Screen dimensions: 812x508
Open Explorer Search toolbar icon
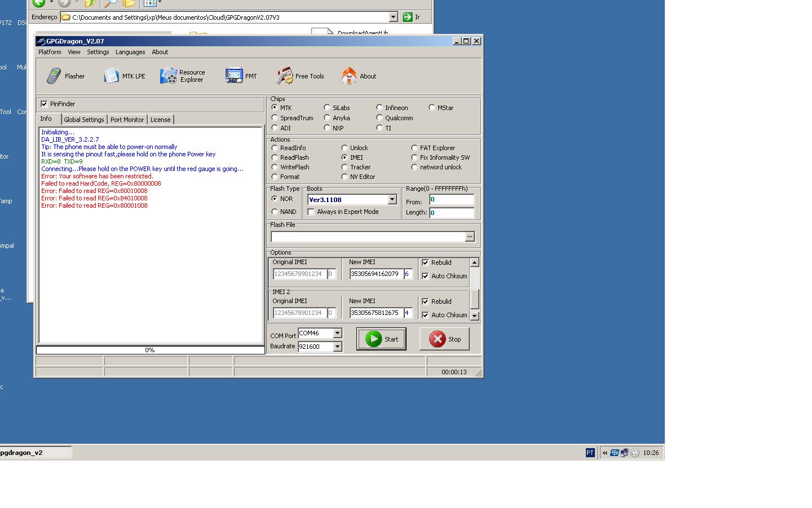click(x=111, y=3)
